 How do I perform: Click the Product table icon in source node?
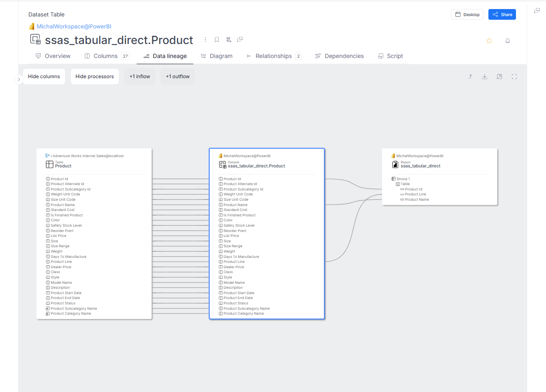pyautogui.click(x=49, y=165)
